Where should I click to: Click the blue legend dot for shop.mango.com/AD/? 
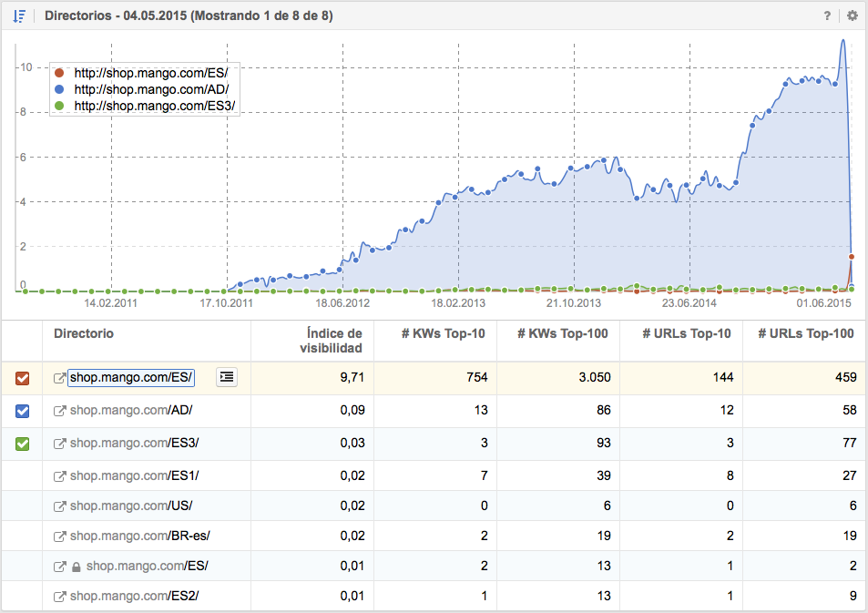pyautogui.click(x=60, y=89)
